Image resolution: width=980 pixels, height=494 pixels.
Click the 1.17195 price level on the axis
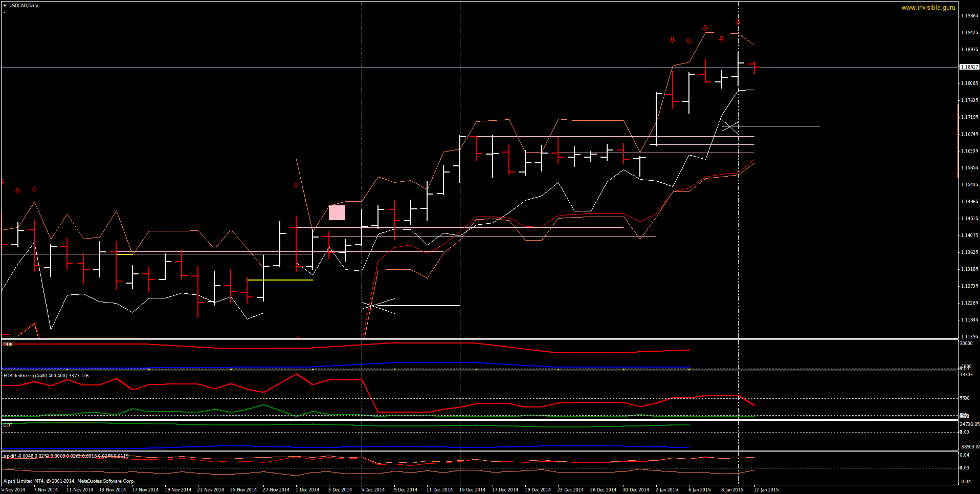coord(969,117)
